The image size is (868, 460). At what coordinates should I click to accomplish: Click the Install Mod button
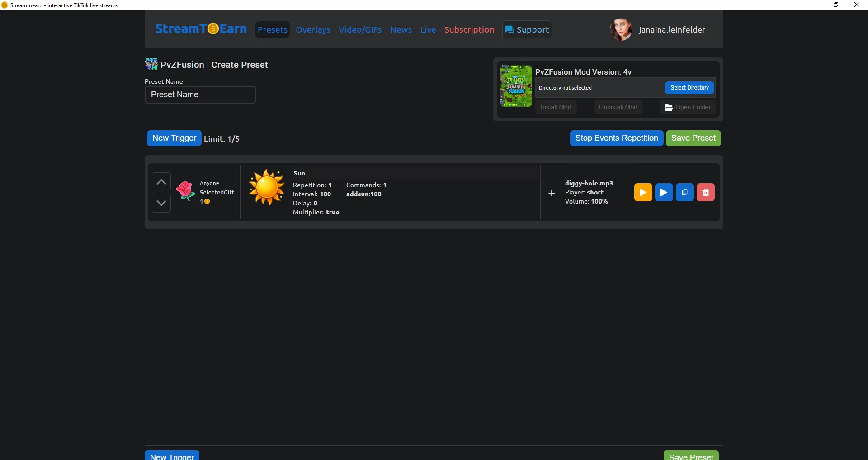pos(556,107)
